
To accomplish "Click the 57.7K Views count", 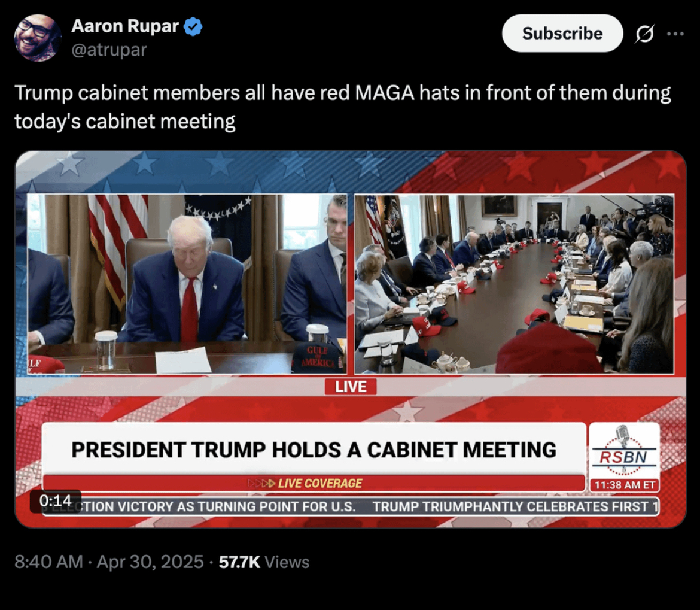I will pos(264,562).
